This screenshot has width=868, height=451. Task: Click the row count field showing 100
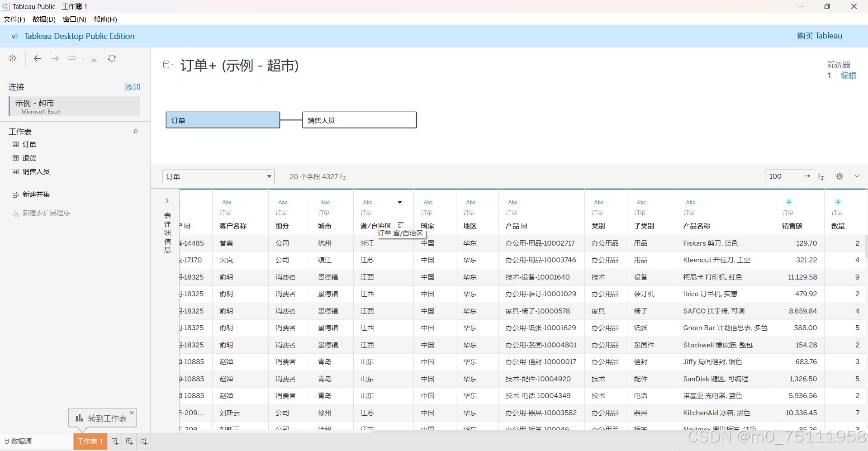point(789,176)
